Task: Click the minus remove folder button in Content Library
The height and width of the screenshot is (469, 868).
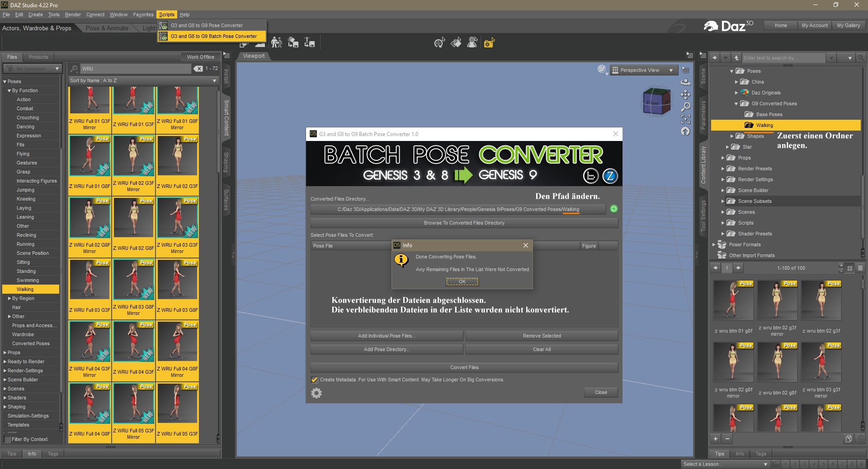Action: click(x=727, y=439)
